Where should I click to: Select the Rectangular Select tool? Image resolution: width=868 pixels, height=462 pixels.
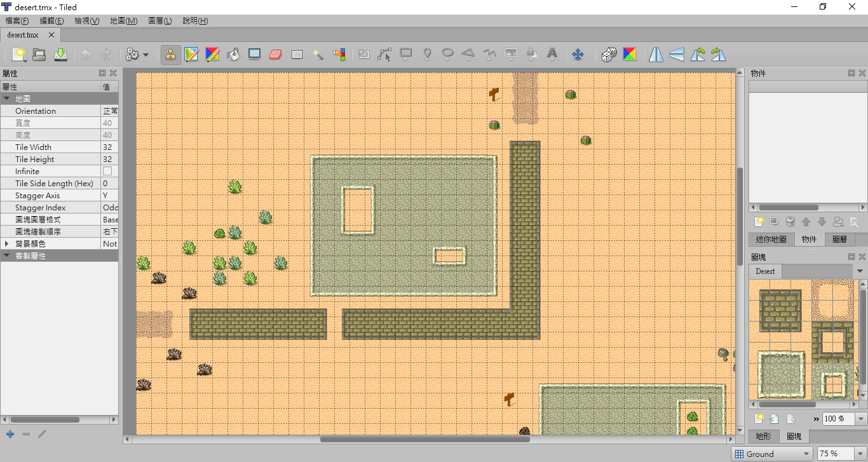click(x=297, y=55)
